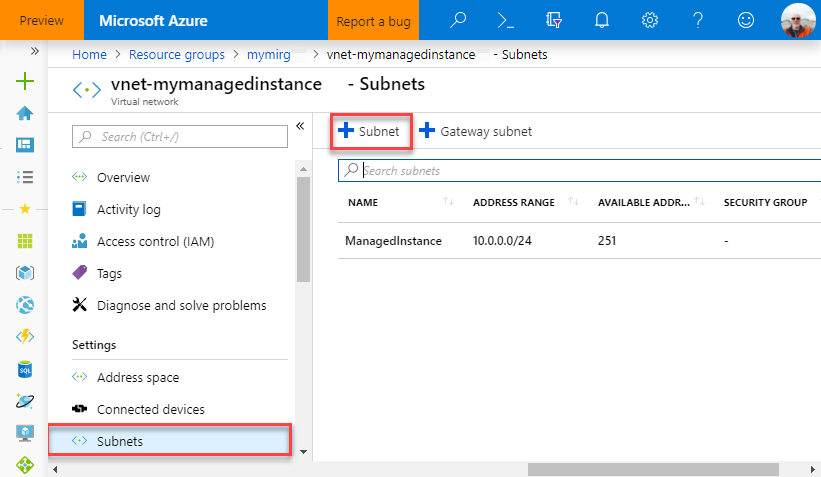Open the Address space settings item
The image size is (821, 477).
[138, 378]
